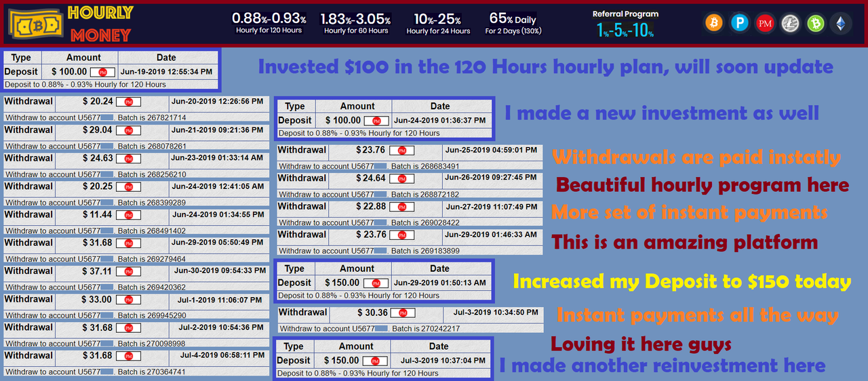This screenshot has height=381, width=868.
Task: Click PM badge next to $24.64 withdrawal
Action: (401, 179)
